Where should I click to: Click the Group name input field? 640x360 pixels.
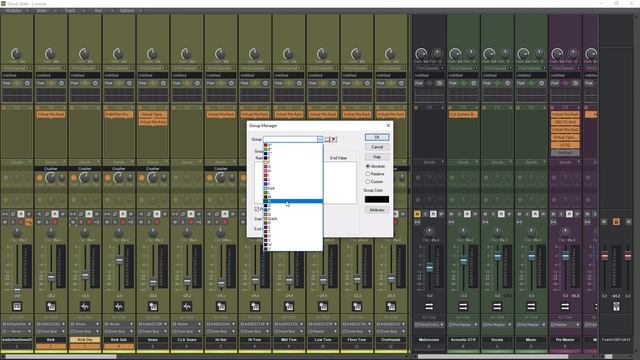(x=290, y=139)
